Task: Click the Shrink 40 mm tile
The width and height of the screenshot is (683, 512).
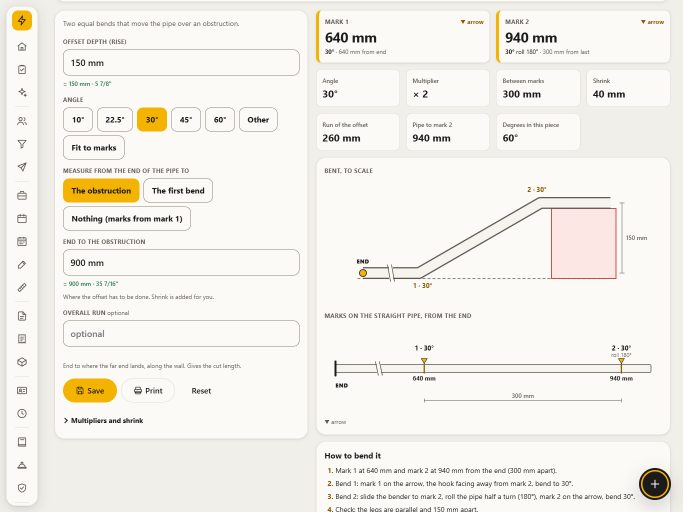Action: tap(628, 88)
